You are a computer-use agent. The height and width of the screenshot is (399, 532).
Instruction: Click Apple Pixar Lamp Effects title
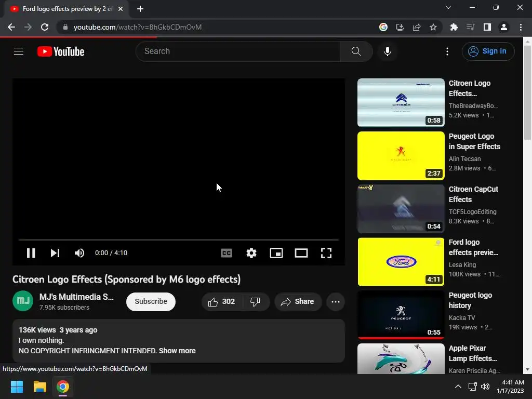click(x=473, y=353)
